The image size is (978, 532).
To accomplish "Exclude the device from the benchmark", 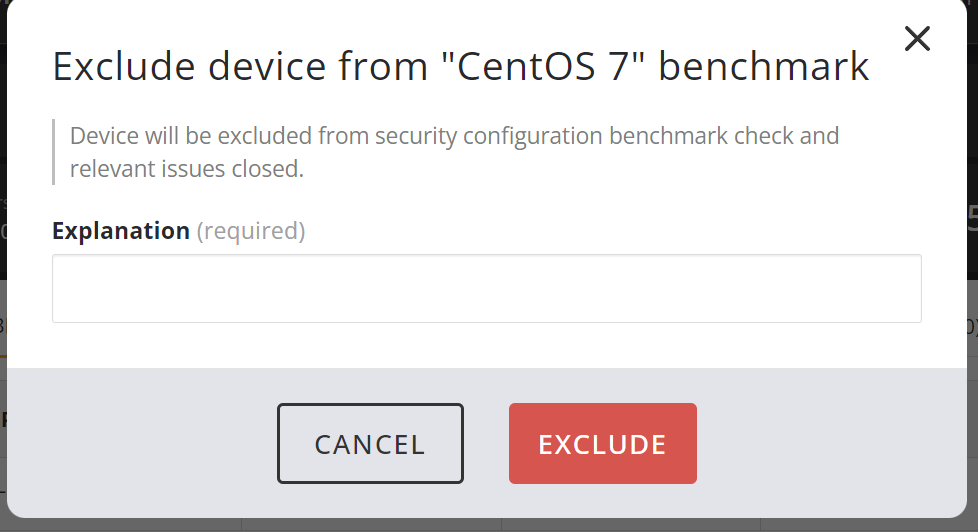I will 602,443.
